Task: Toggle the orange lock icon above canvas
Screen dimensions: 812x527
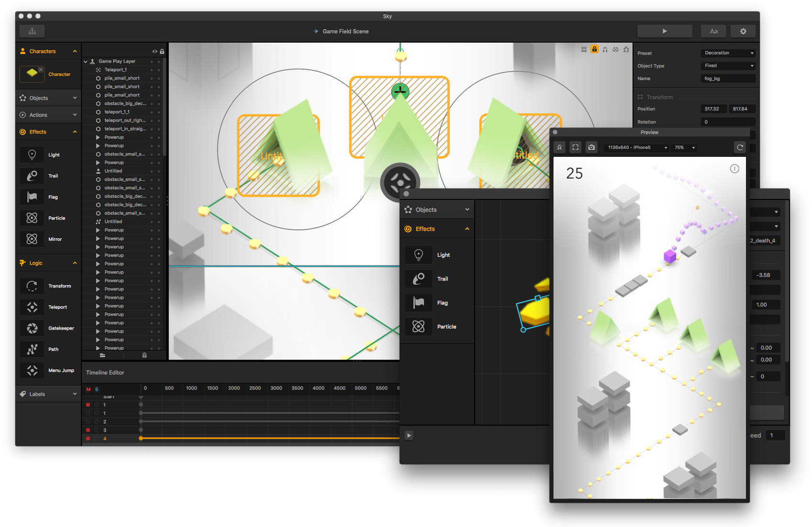Action: click(x=594, y=49)
